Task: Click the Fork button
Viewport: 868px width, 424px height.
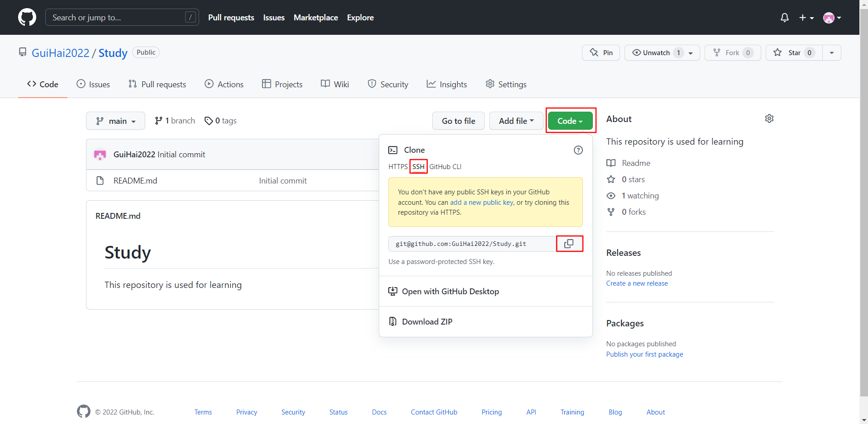Action: click(x=733, y=52)
